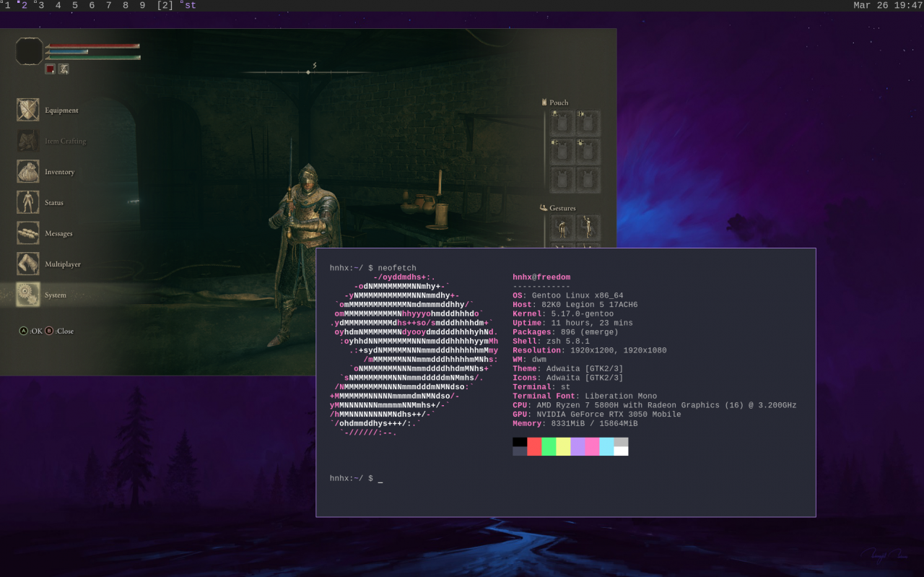Open the System gear icon

28,295
